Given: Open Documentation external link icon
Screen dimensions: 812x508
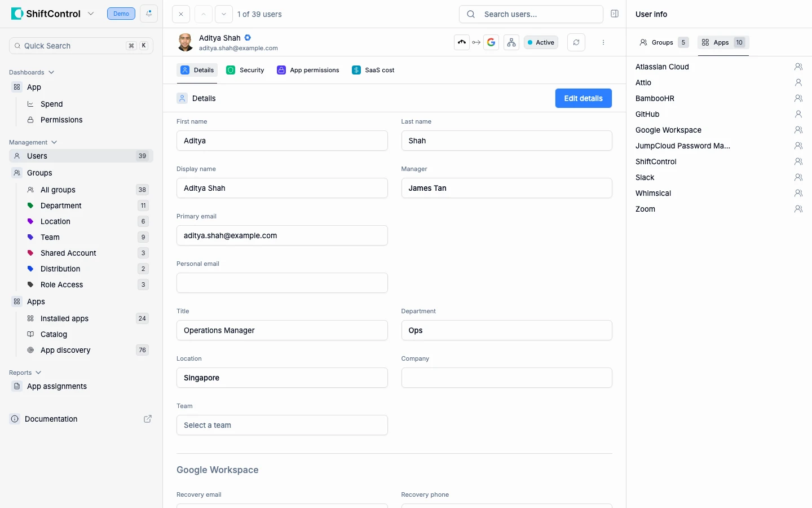Looking at the screenshot, I should pos(148,419).
